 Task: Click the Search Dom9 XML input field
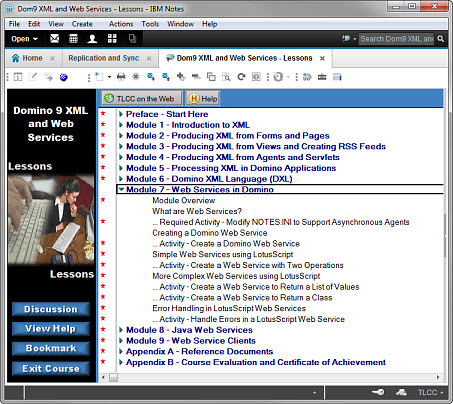(396, 39)
